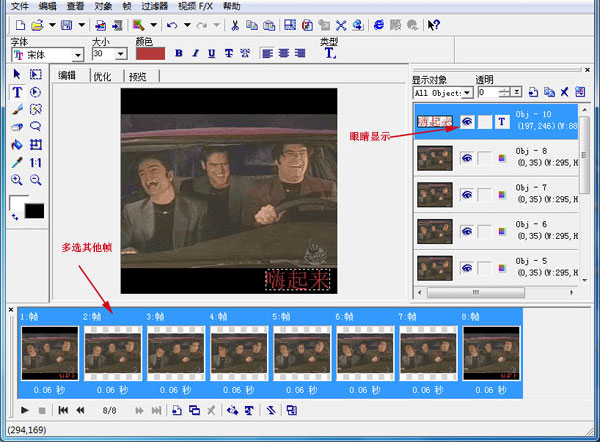The width and height of the screenshot is (600, 442).
Task: Expand the Open file dropdown arrow
Action: coord(52,25)
